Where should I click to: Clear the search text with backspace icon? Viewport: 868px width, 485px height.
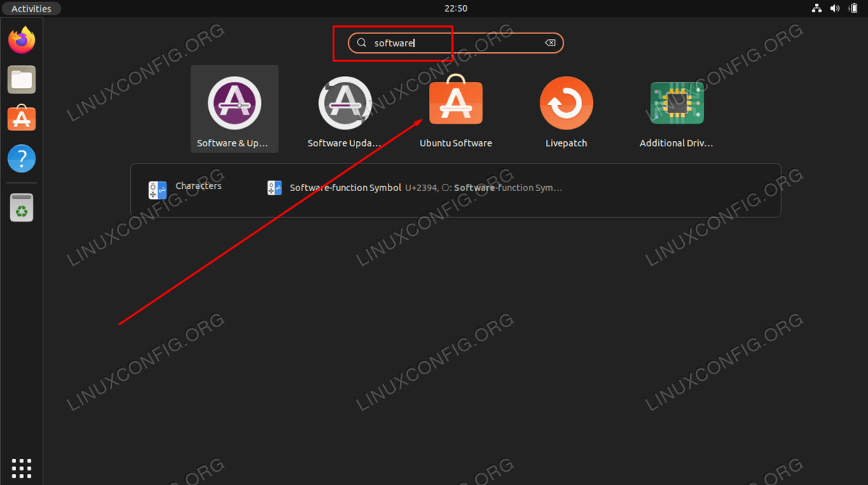(x=550, y=43)
